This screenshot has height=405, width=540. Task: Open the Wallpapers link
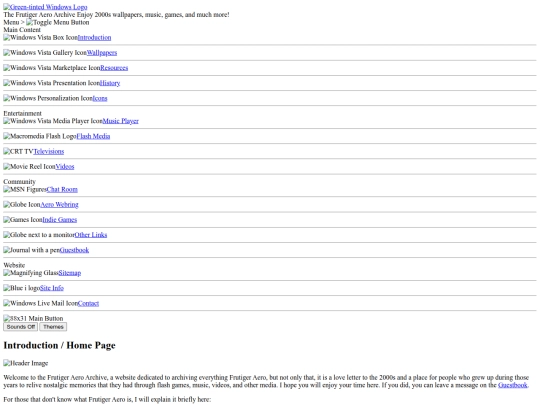pos(102,53)
